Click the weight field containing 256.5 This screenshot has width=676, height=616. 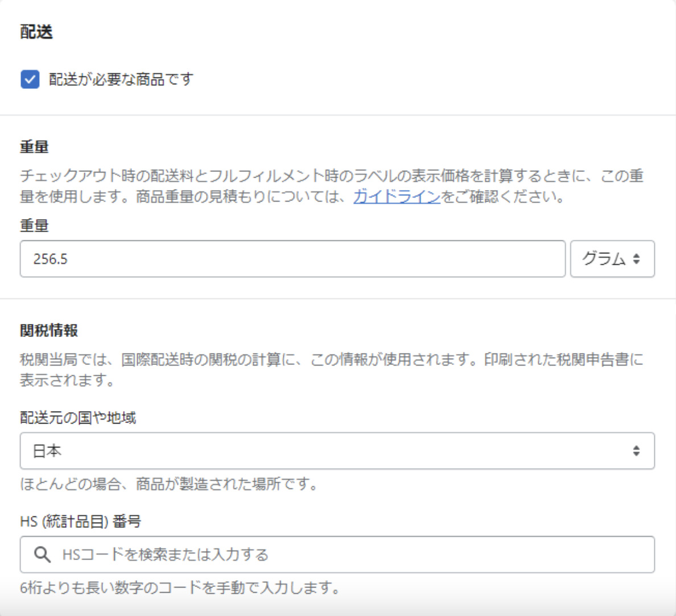(x=292, y=259)
